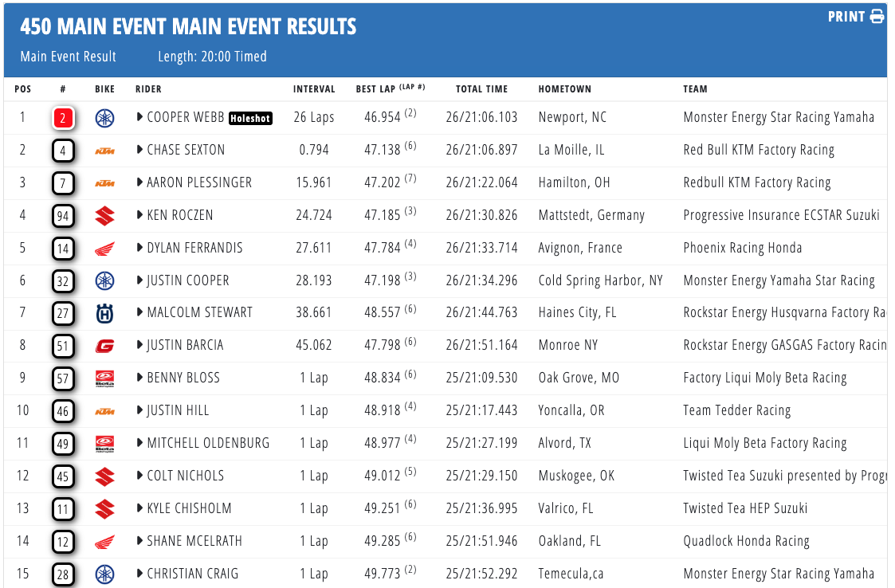The width and height of the screenshot is (895, 588).
Task: Click Yamaha bike logo in Cooper Webb row
Action: (104, 118)
